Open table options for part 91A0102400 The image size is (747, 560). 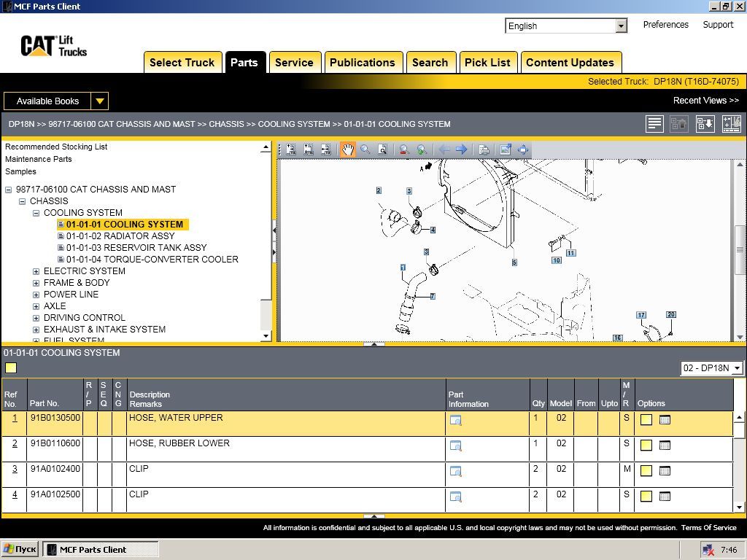pyautogui.click(x=665, y=471)
